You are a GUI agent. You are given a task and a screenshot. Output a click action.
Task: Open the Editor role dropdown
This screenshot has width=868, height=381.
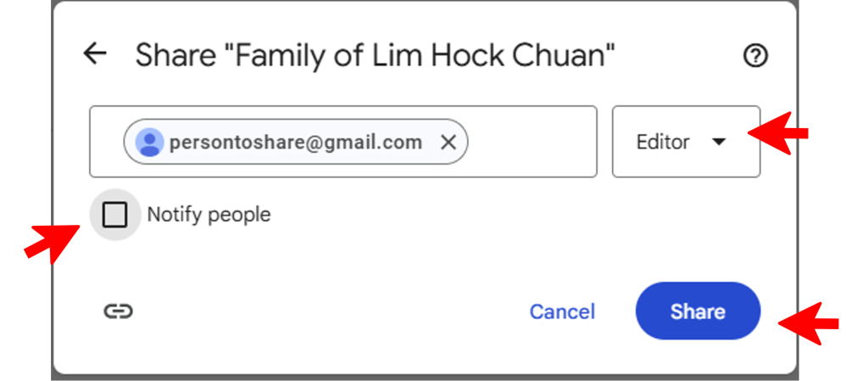point(686,142)
